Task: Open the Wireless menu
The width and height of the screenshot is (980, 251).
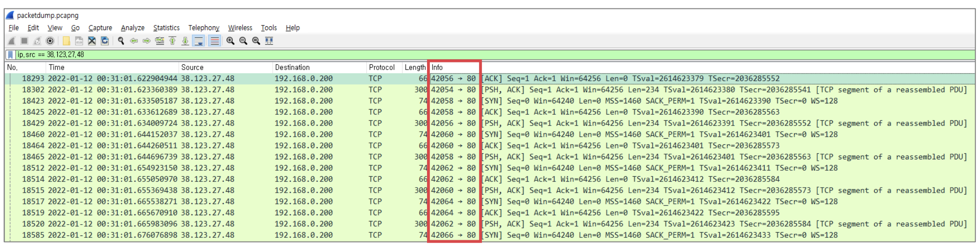Action: coord(240,28)
